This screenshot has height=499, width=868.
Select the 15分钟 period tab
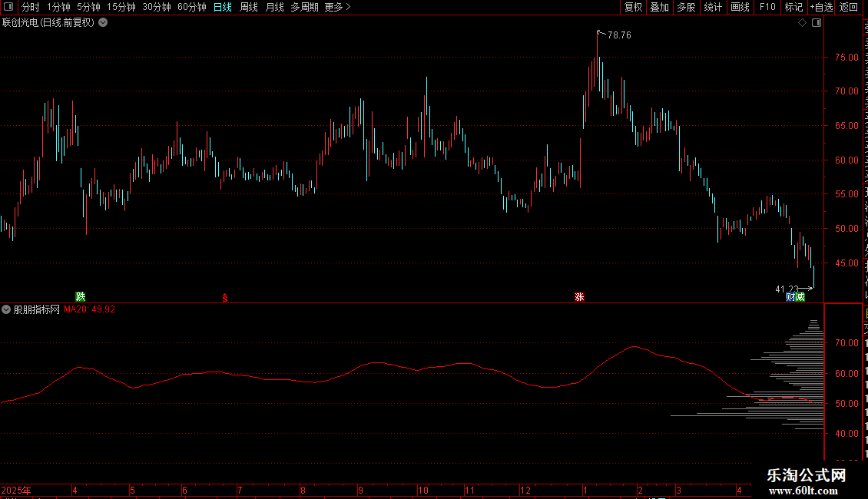(121, 7)
